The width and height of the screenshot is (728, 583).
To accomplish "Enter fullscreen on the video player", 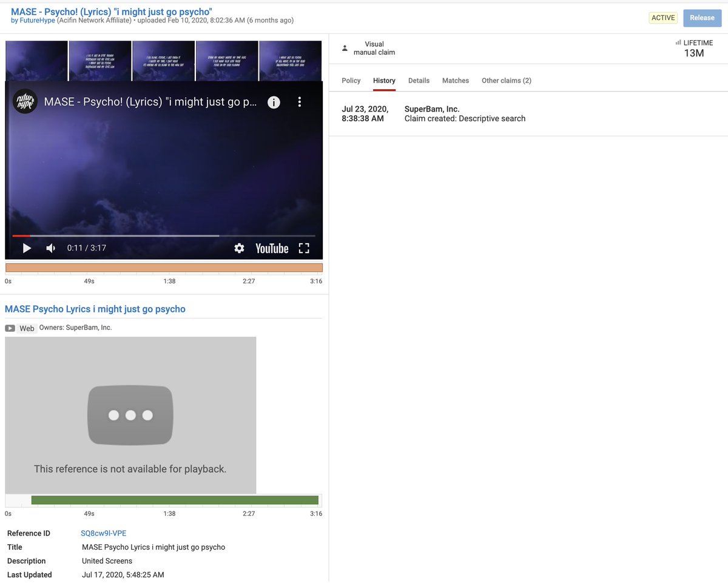I will [304, 248].
